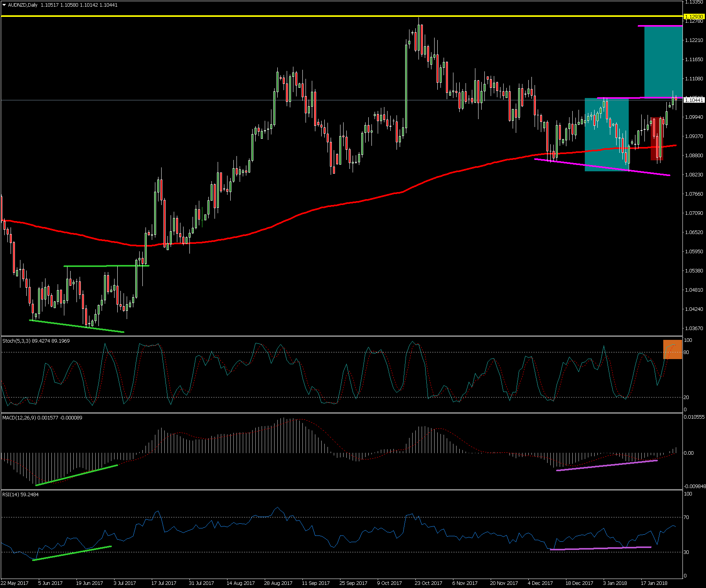
Task: Select the orange rectangle in Stochastic panel
Action: tap(672, 349)
